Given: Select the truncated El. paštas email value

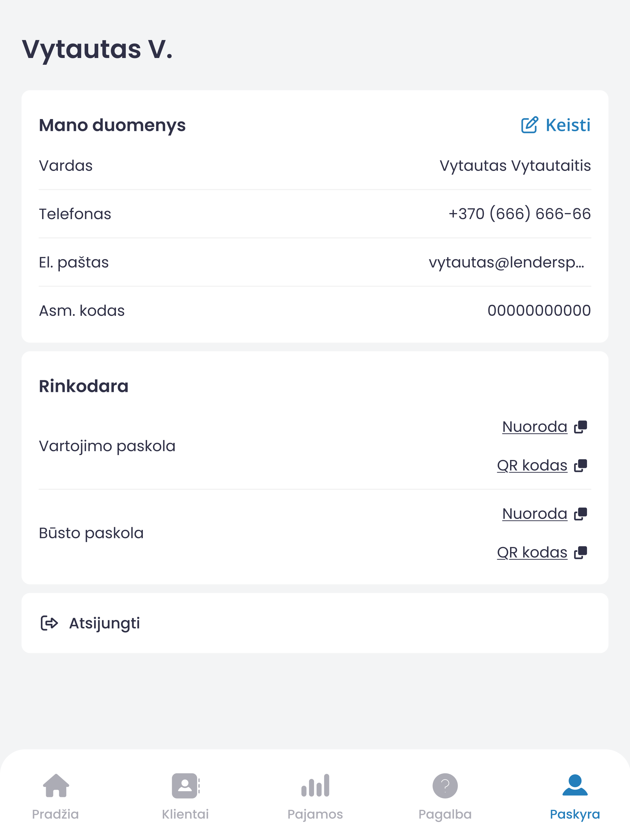Looking at the screenshot, I should click(x=507, y=262).
